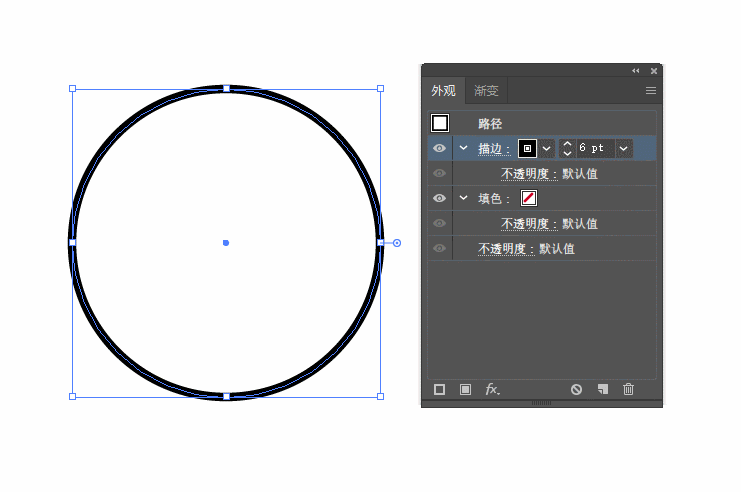Image resolution: width=741 pixels, height=492 pixels.
Task: Open 不透明度 link under 填色
Action: (529, 224)
